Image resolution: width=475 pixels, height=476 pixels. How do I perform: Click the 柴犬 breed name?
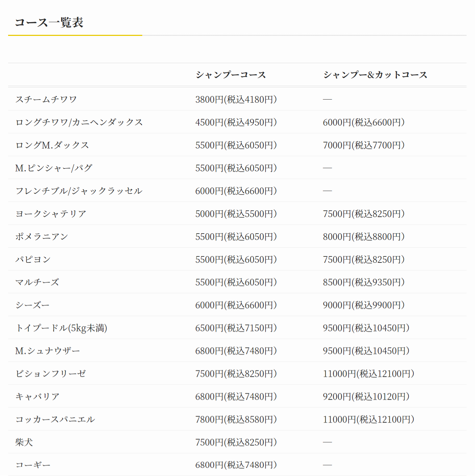pos(24,442)
